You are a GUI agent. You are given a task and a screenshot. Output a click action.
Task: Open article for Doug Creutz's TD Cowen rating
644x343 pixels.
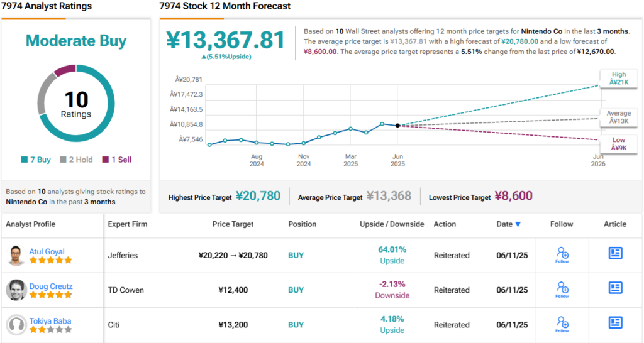click(x=615, y=288)
